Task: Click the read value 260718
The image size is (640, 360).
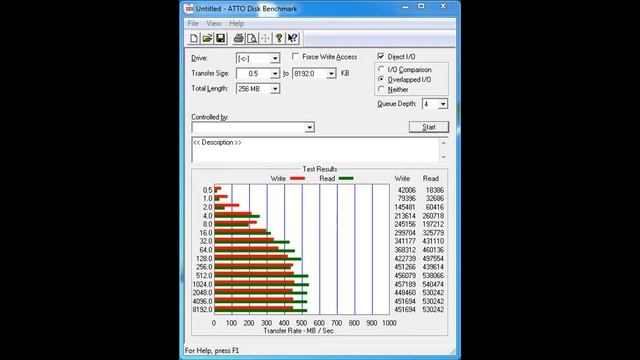Action: [433, 216]
